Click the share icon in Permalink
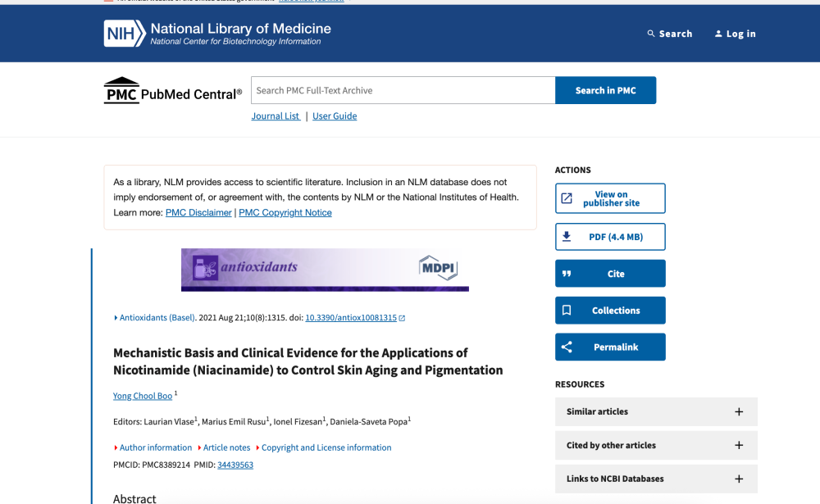This screenshot has width=820, height=504. 567,347
